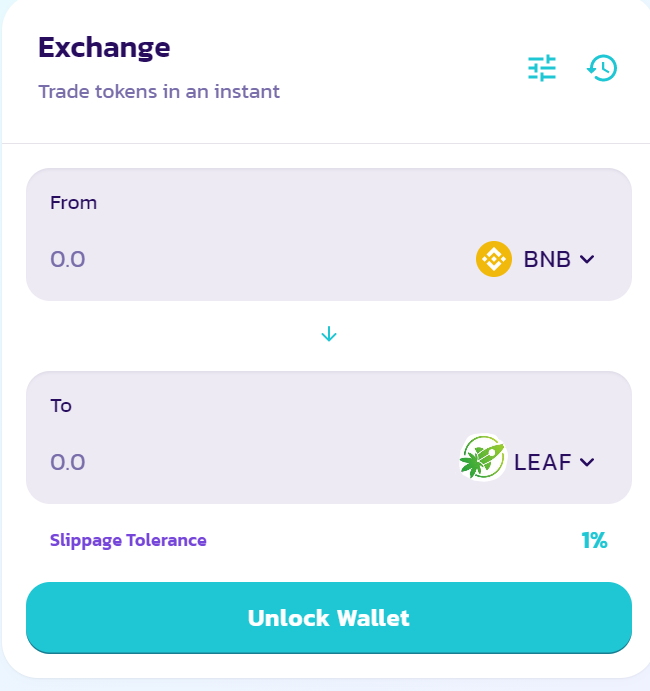Click the 'Trade tokens in an instant' subtitle

click(159, 92)
